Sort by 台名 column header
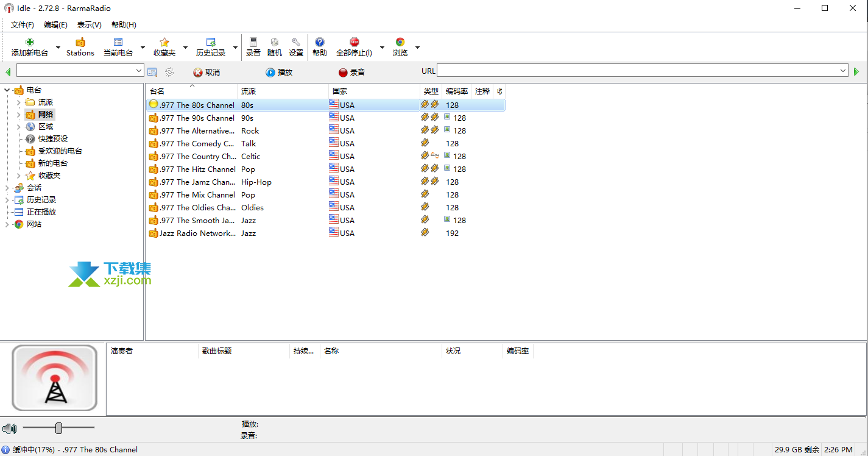The height and width of the screenshot is (456, 868). 191,91
